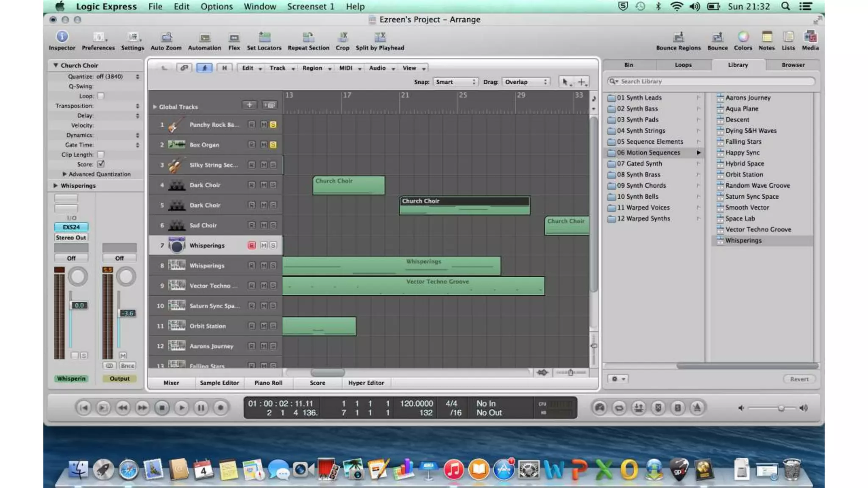Screen dimensions: 868x488
Task: Open the Drag Overlap dropdown
Action: 526,82
